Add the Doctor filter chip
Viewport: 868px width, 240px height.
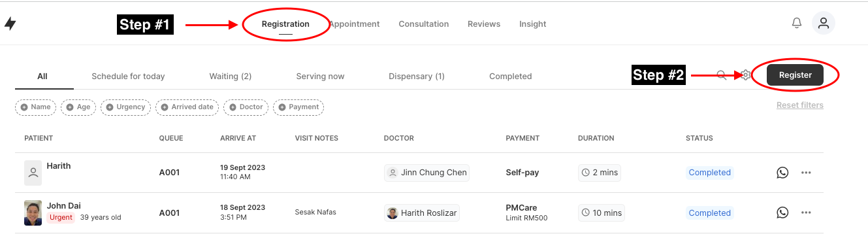[246, 107]
